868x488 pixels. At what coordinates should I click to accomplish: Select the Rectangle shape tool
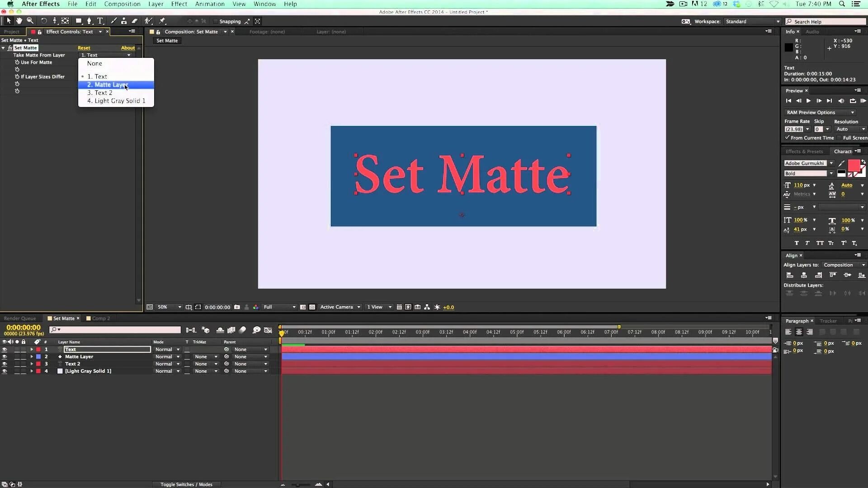(78, 21)
